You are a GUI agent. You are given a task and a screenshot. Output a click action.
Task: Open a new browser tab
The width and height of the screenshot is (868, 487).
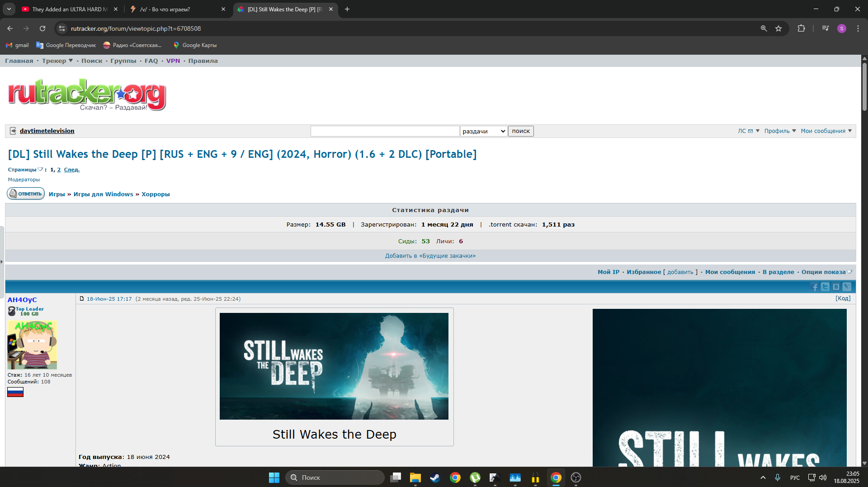point(347,9)
